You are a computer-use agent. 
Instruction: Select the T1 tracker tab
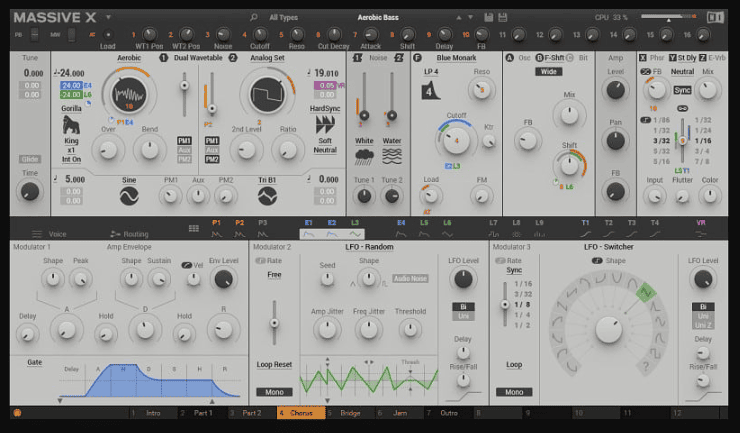coord(585,229)
